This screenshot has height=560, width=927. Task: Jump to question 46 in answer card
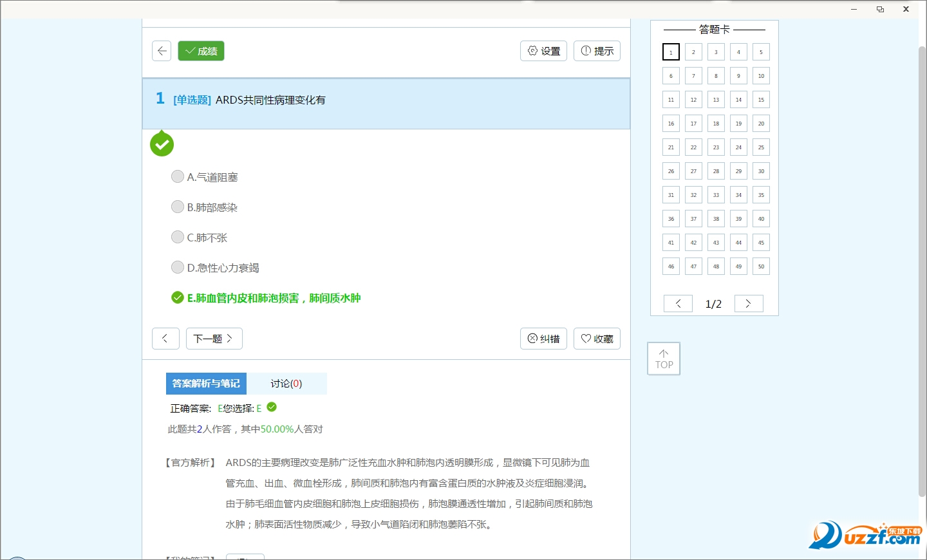[x=671, y=266]
